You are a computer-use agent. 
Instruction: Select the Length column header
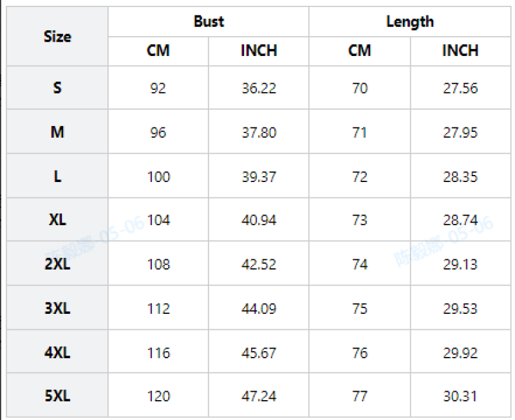pos(409,22)
